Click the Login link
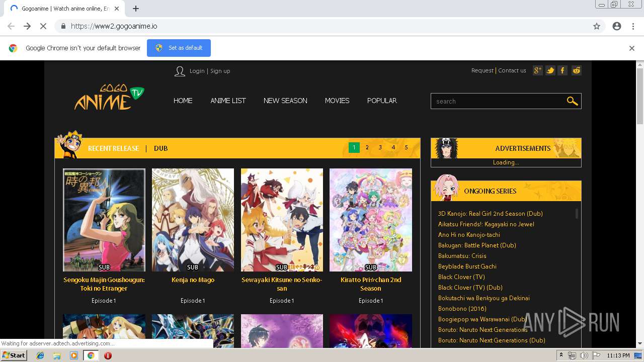This screenshot has height=362, width=644. coord(197,71)
